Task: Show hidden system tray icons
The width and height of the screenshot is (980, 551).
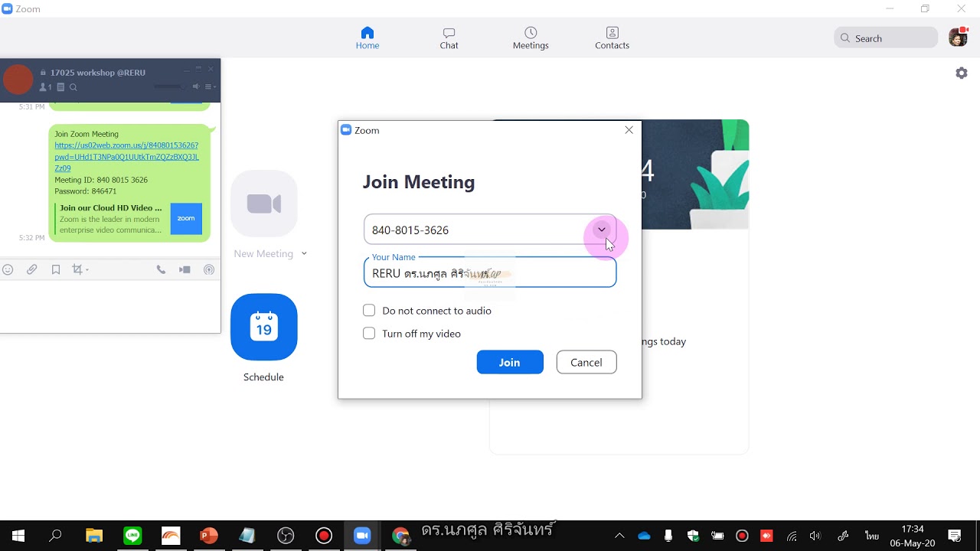Action: [x=619, y=536]
